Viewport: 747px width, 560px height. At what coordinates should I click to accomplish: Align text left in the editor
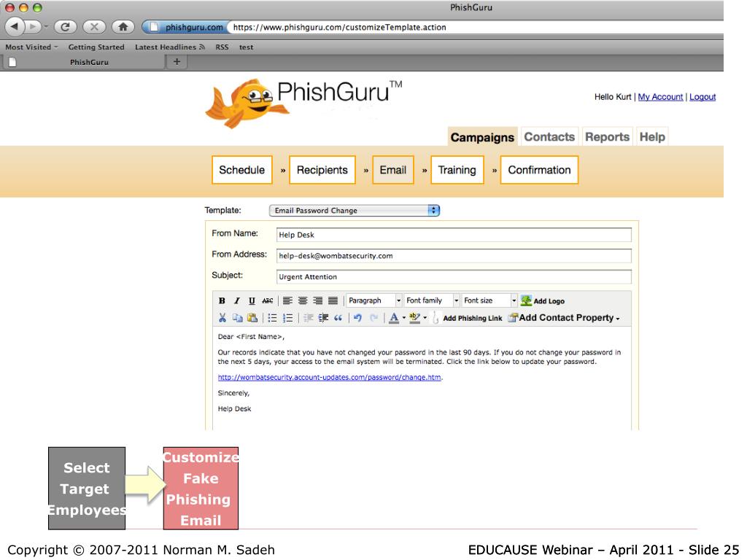pyautogui.click(x=287, y=300)
